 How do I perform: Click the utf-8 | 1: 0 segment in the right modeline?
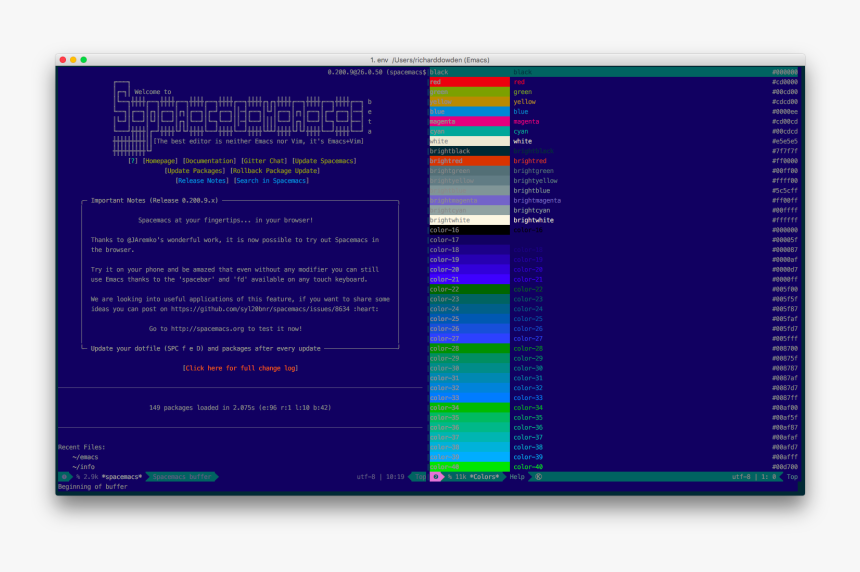pyautogui.click(x=754, y=477)
